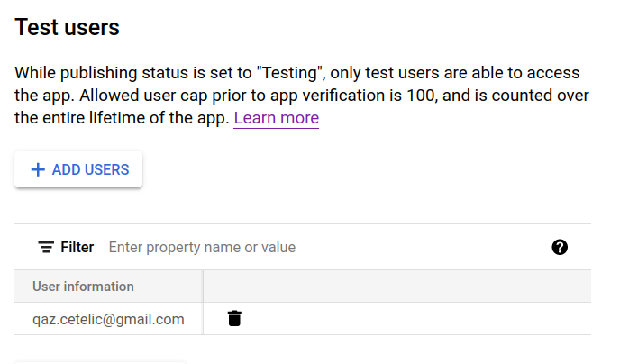Viewport: 638px width, 364px height.
Task: Click the User information column header
Action: [x=83, y=287]
